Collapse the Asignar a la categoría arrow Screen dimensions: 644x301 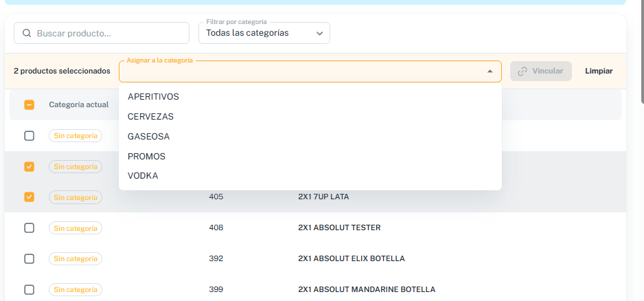(490, 71)
